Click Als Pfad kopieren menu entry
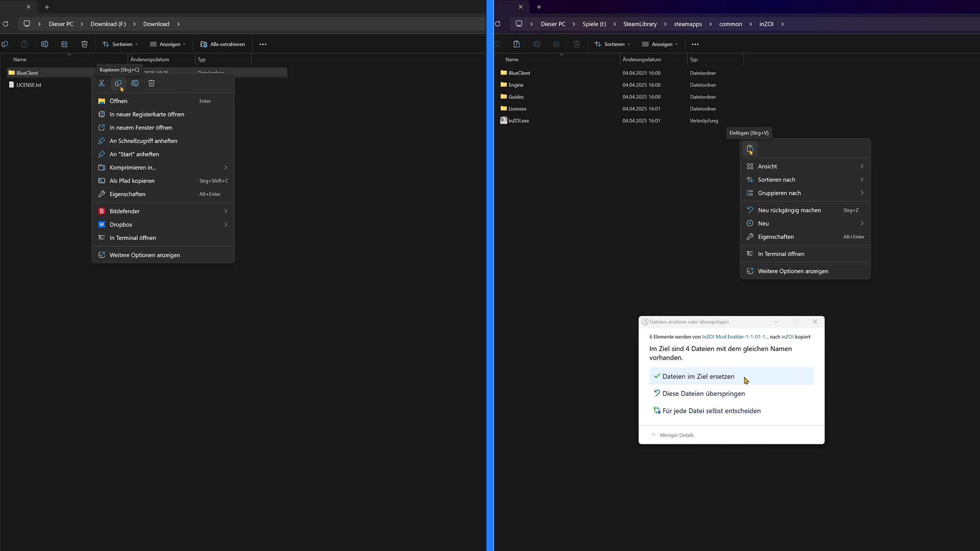This screenshot has height=551, width=980. coord(132,181)
